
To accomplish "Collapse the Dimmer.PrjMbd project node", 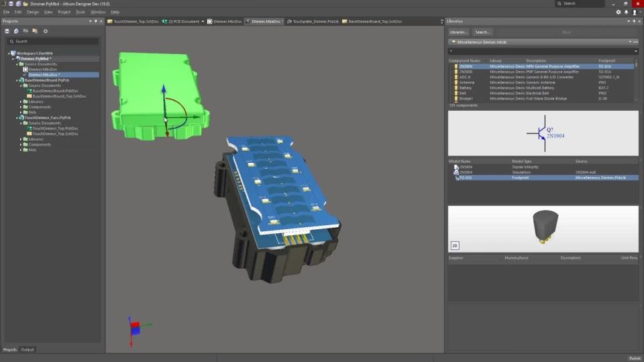I will 13,59.
